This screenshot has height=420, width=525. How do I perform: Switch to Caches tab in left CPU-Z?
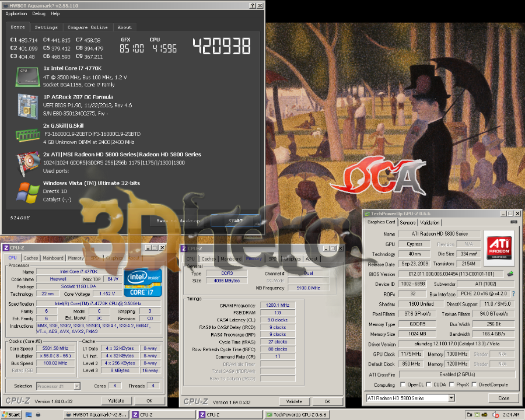tap(30, 258)
